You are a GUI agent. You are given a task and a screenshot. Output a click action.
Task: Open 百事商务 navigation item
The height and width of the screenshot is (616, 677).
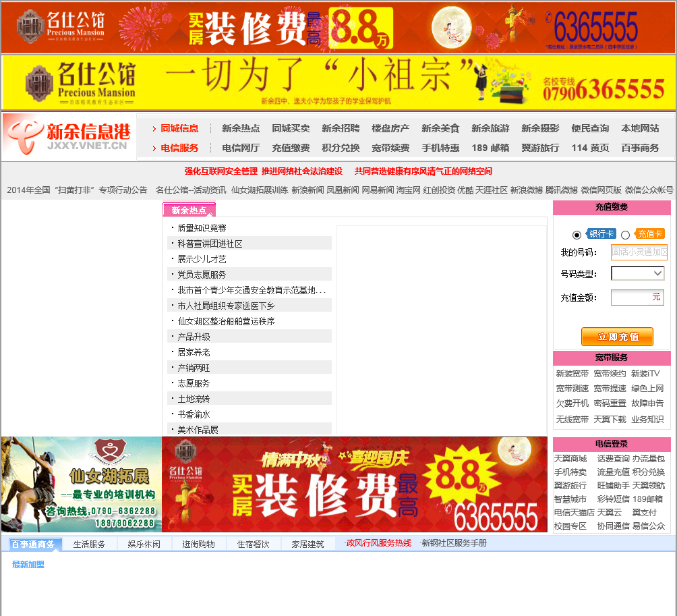tap(641, 148)
